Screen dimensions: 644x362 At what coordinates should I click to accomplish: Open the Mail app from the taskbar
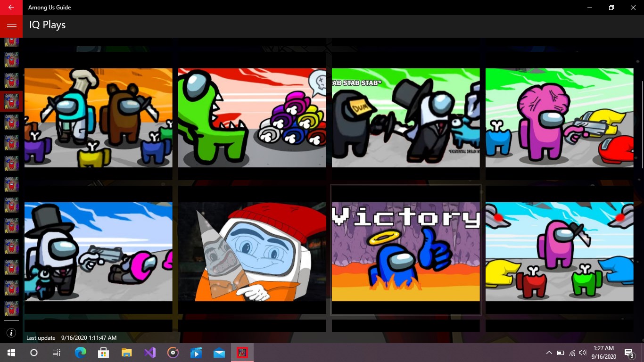click(x=219, y=353)
